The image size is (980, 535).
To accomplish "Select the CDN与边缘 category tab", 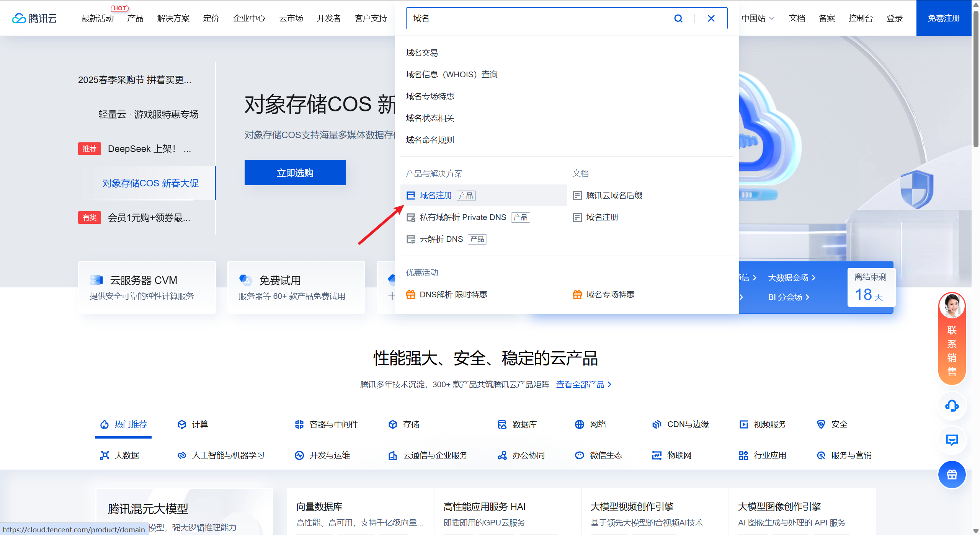I will 681,424.
